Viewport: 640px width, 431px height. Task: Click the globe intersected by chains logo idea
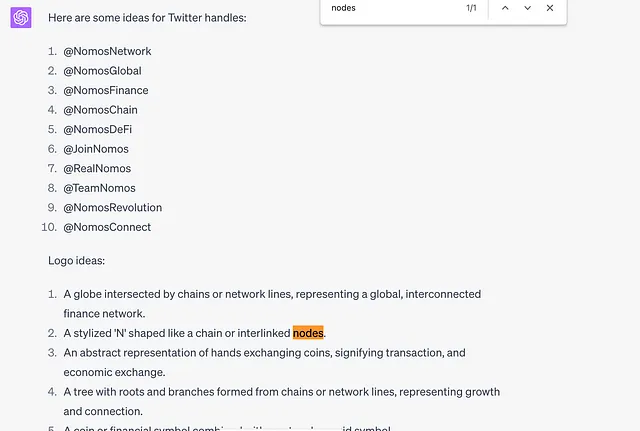click(x=272, y=304)
